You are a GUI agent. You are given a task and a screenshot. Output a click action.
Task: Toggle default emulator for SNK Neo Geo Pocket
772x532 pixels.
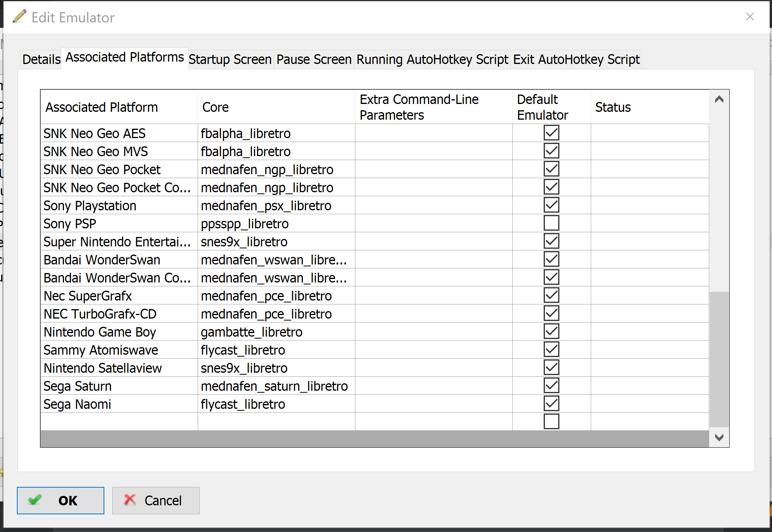tap(551, 169)
